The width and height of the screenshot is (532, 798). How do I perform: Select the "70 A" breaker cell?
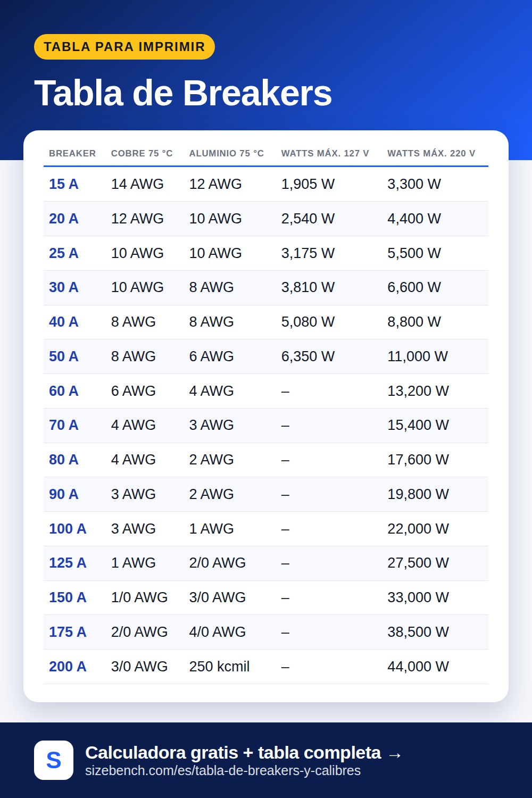click(x=64, y=425)
